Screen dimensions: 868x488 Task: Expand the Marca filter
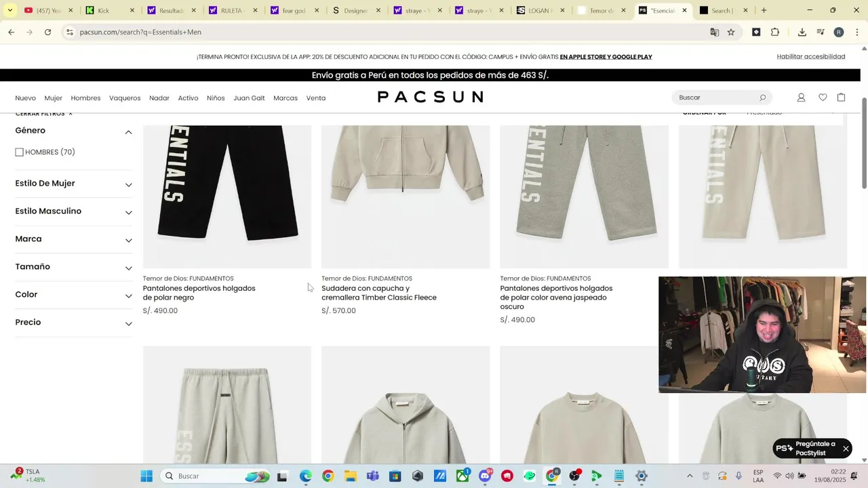coord(128,240)
